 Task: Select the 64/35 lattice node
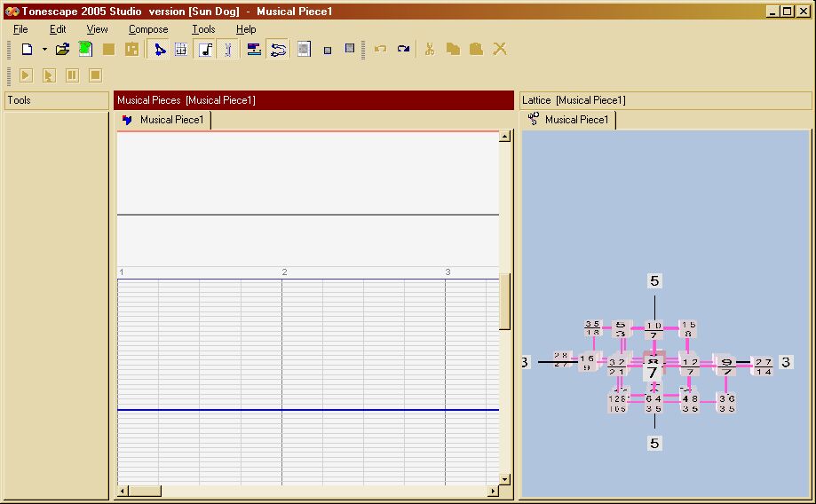coord(654,404)
